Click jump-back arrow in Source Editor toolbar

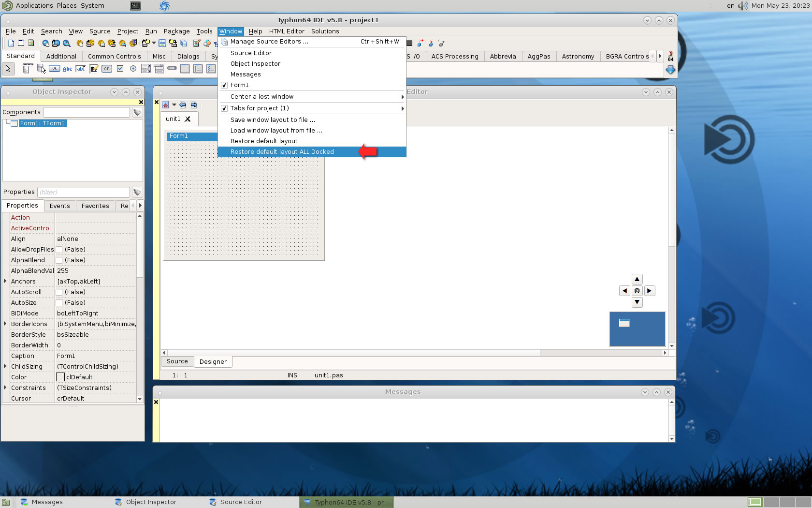pos(183,105)
